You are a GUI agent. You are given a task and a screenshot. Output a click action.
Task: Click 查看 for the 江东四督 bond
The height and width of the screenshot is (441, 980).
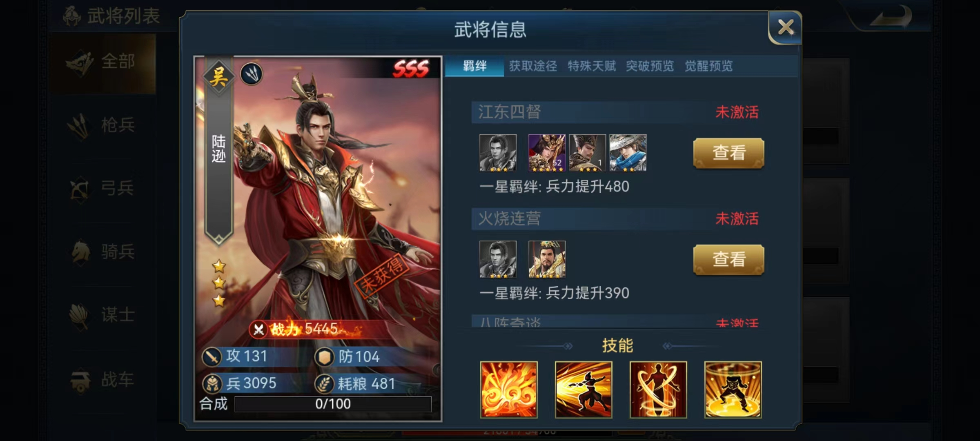[x=728, y=153]
